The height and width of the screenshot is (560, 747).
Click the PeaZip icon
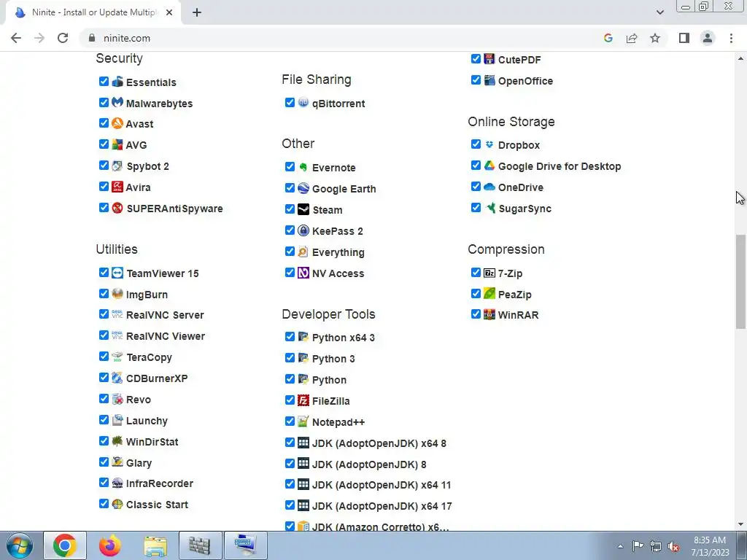(x=489, y=294)
